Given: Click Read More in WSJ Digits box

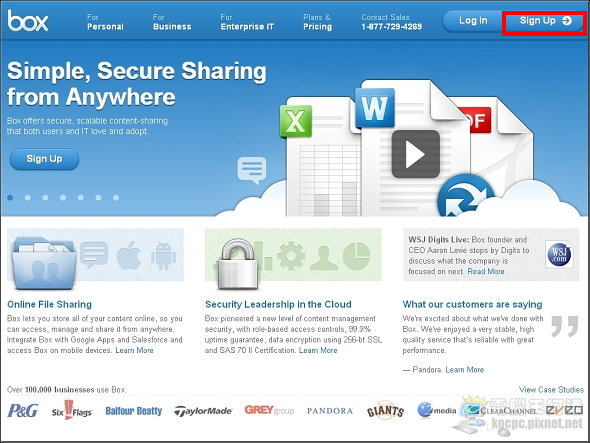Looking at the screenshot, I should tap(486, 271).
